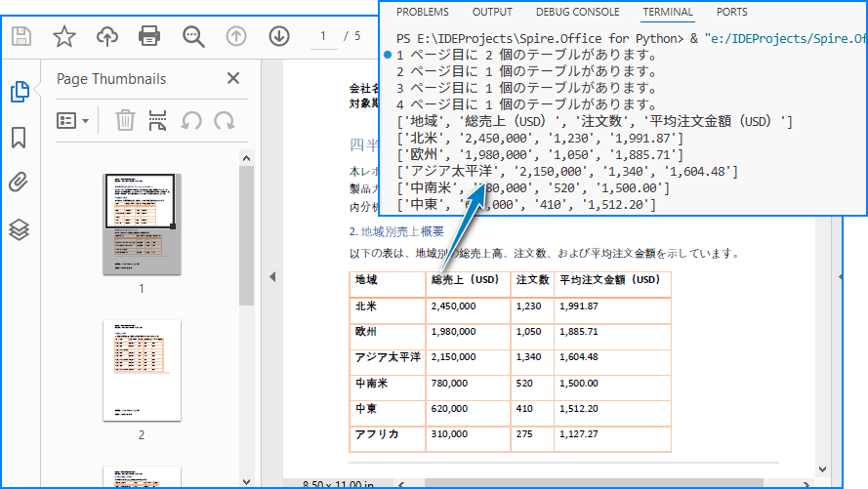Click thumbnails panel scroll up arrow
Image resolution: width=868 pixels, height=489 pixels.
point(247,158)
